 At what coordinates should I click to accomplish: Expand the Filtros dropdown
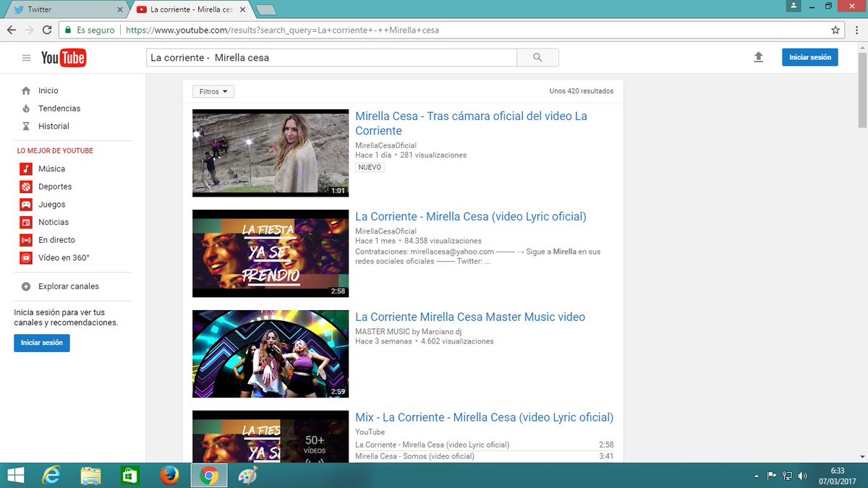click(213, 92)
